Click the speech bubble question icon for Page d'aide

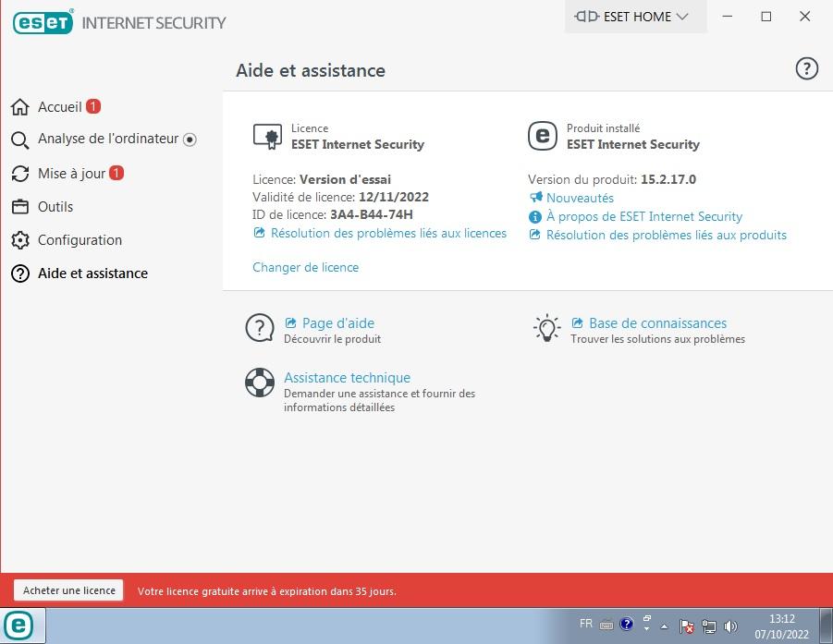[x=260, y=328]
